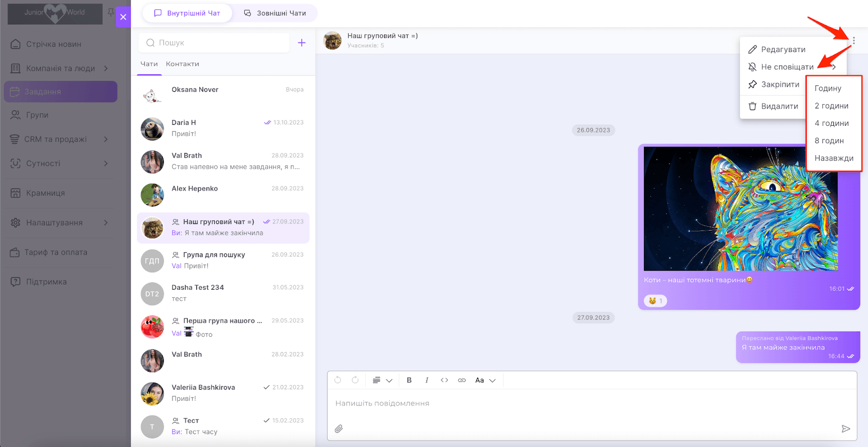Click the forwarded message Я там майже закінчила
This screenshot has width=868, height=447.
(798, 347)
